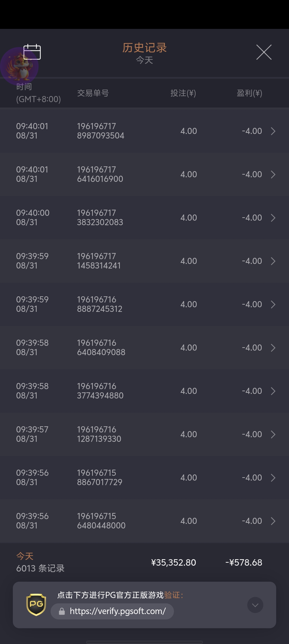Expand details for transaction ending 6416016900

coord(273,174)
